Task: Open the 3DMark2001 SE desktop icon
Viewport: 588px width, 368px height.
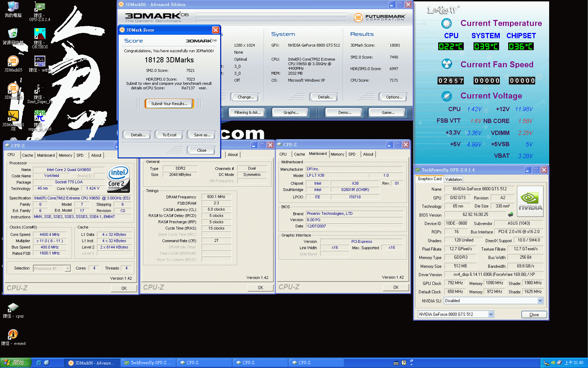Action: [x=13, y=120]
